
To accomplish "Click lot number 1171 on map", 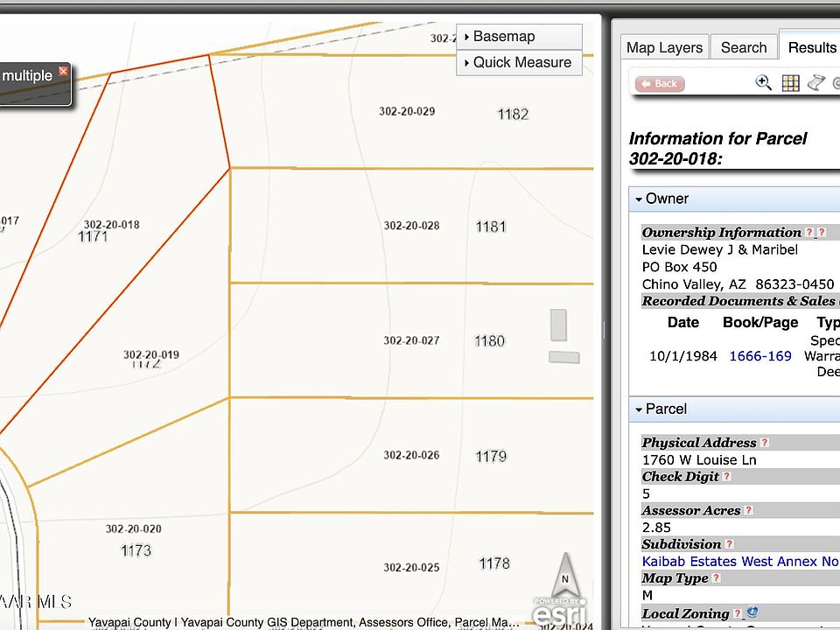I will point(94,236).
